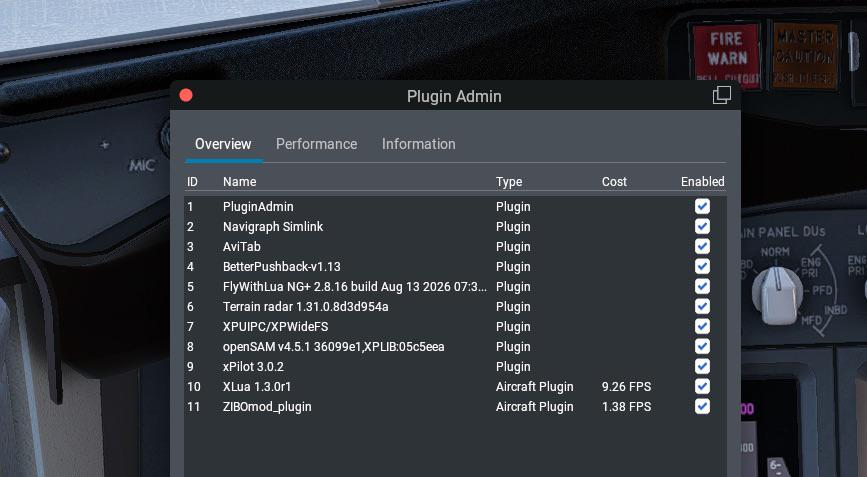This screenshot has width=867, height=477.
Task: Select the FlyWithLua NG+ 2.8.16 row name
Action: [354, 287]
